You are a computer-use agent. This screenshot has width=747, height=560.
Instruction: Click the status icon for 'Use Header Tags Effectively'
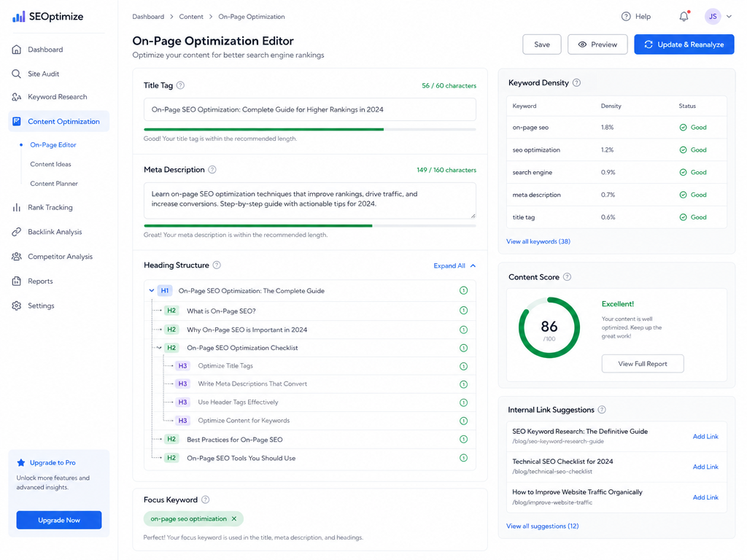[463, 402]
